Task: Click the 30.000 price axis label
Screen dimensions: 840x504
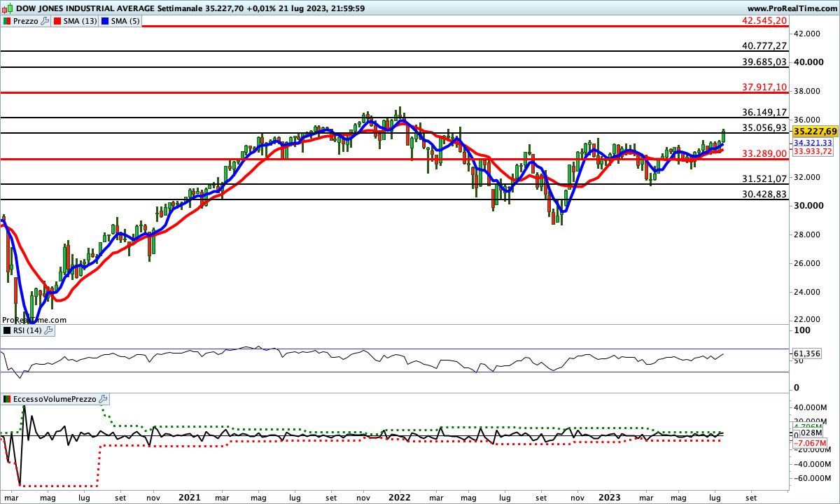Action: (807, 206)
